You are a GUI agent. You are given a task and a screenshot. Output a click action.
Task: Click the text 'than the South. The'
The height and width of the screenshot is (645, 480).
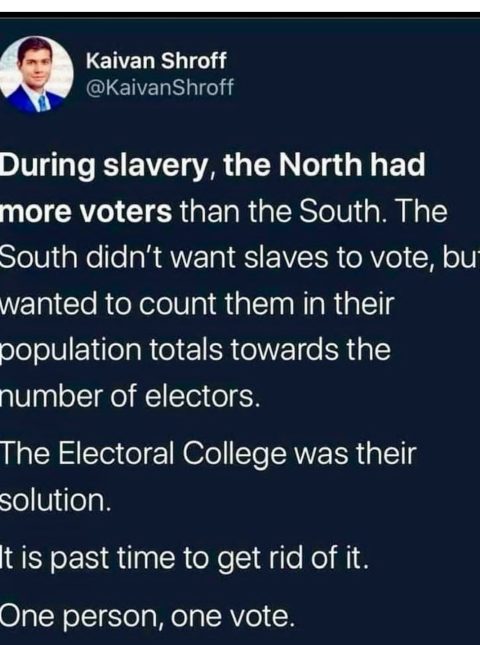(x=313, y=211)
